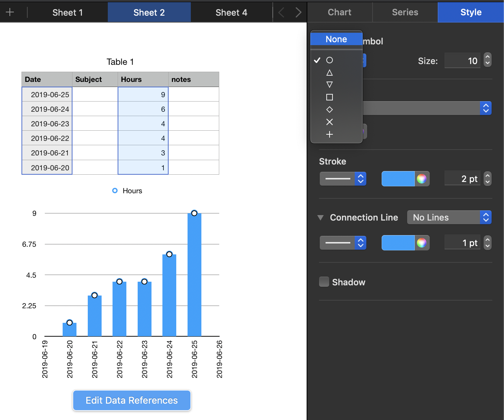Image resolution: width=504 pixels, height=420 pixels.
Task: Open Sheet 4 tab
Action: 231,12
